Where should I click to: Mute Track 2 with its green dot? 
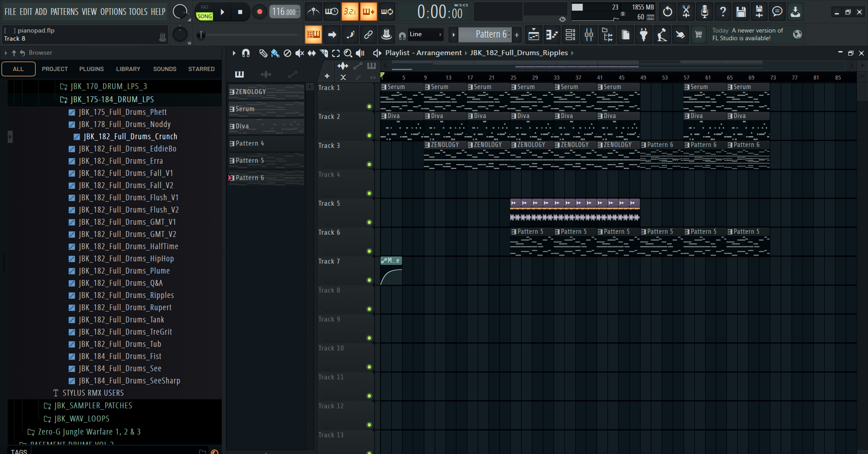pos(369,136)
